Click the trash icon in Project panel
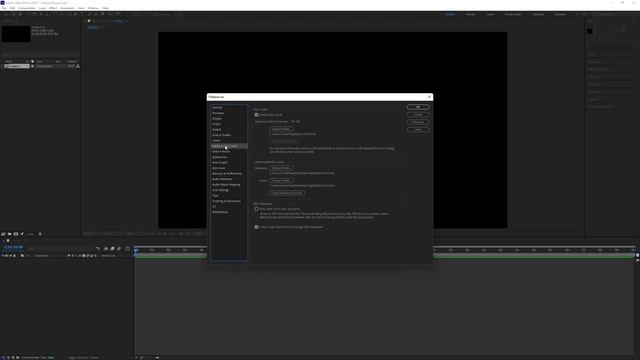 point(40,234)
